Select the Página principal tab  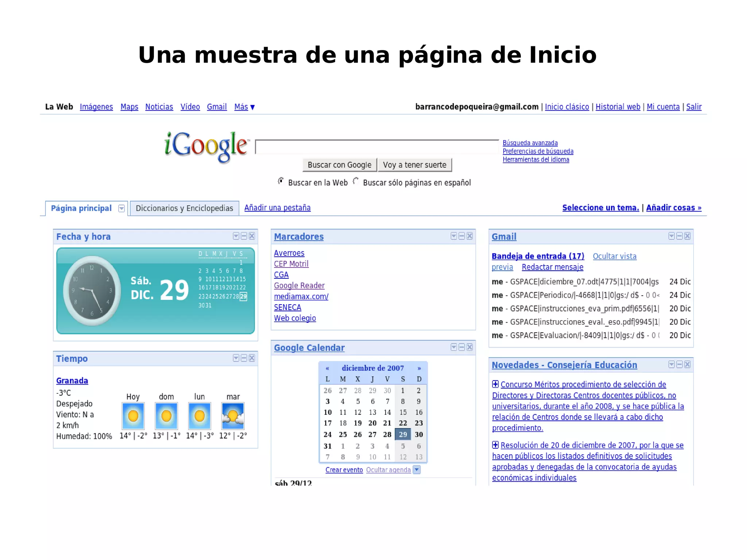click(81, 208)
